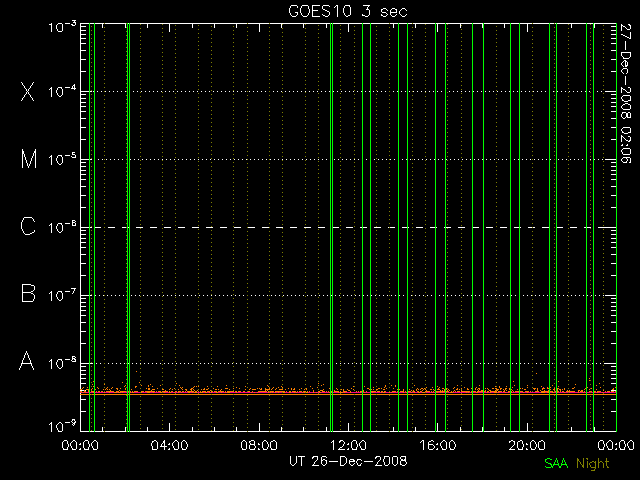Click the green SAA legend entry
640x480 pixels.
coord(556,463)
